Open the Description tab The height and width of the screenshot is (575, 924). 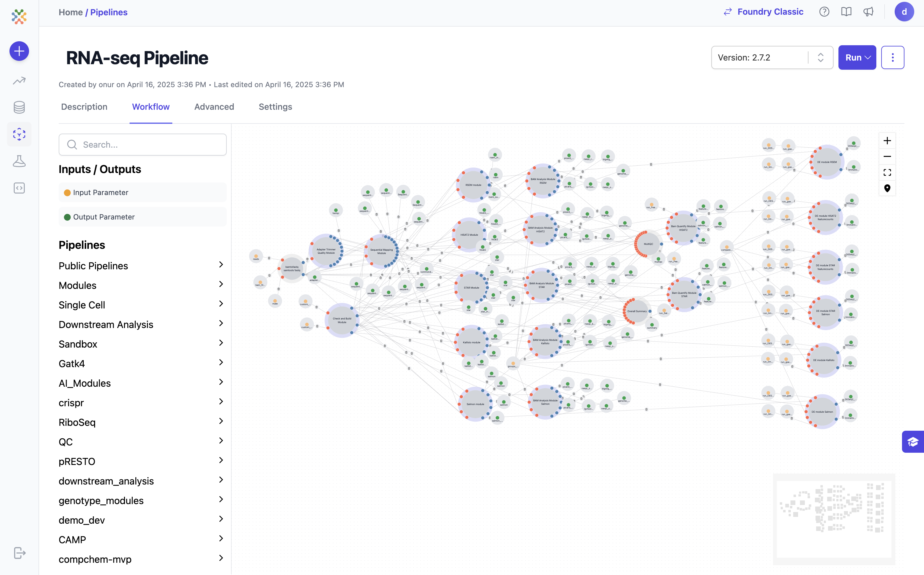[84, 107]
